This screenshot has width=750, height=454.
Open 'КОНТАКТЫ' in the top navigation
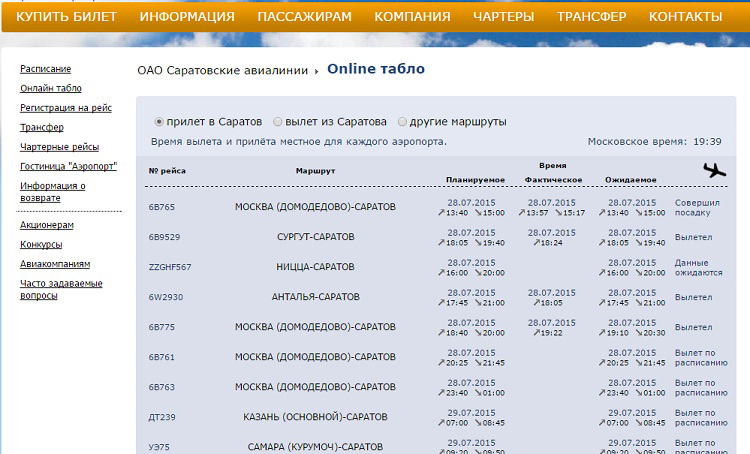tap(685, 17)
